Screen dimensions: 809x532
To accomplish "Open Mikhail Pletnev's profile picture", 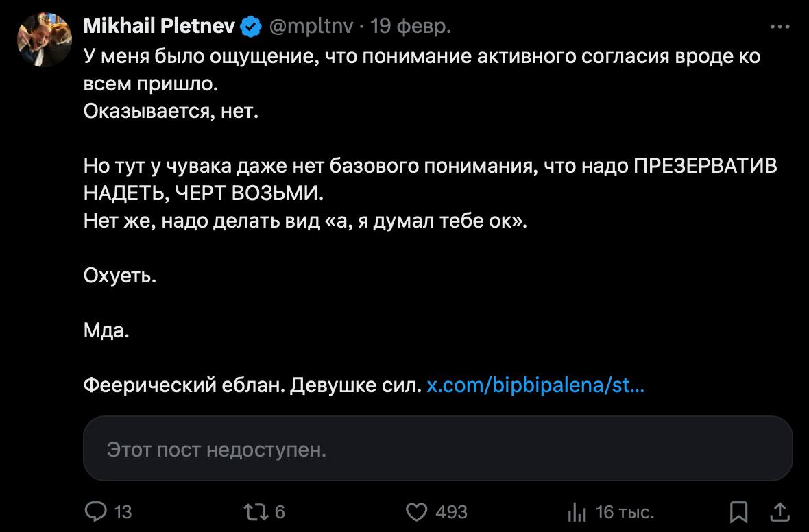I will pos(45,39).
